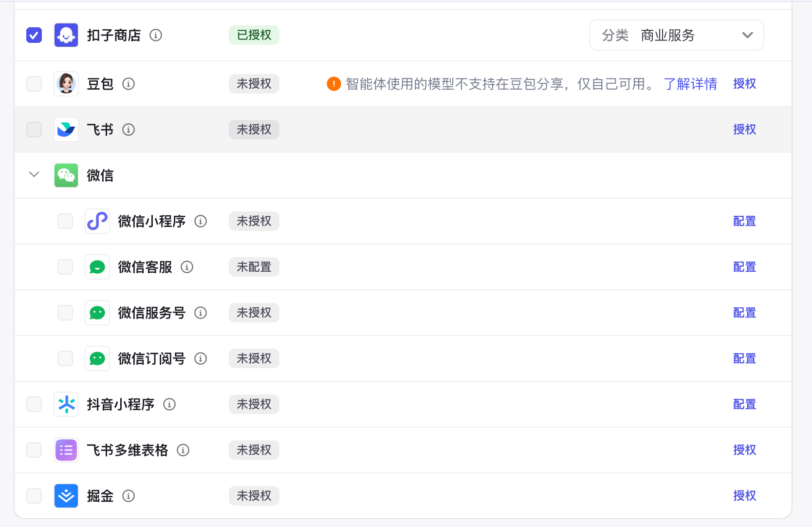Click the green 微信 logo icon
This screenshot has height=527, width=812.
click(x=66, y=175)
